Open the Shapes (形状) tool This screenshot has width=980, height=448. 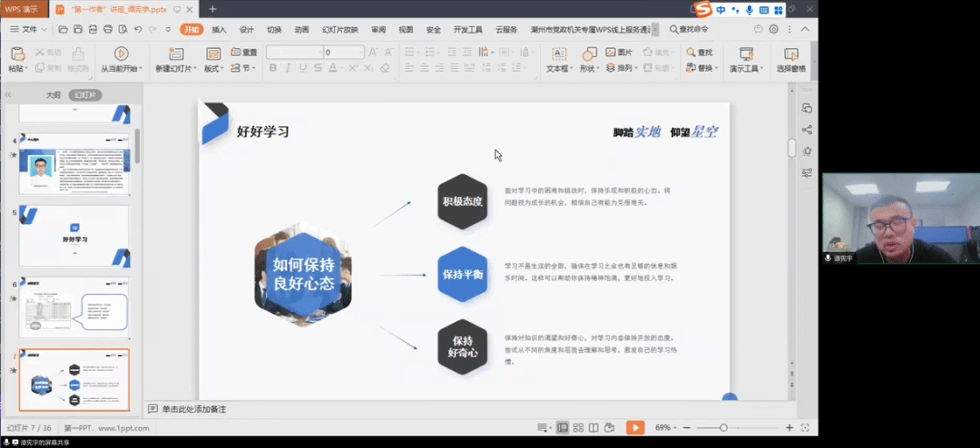pyautogui.click(x=588, y=54)
